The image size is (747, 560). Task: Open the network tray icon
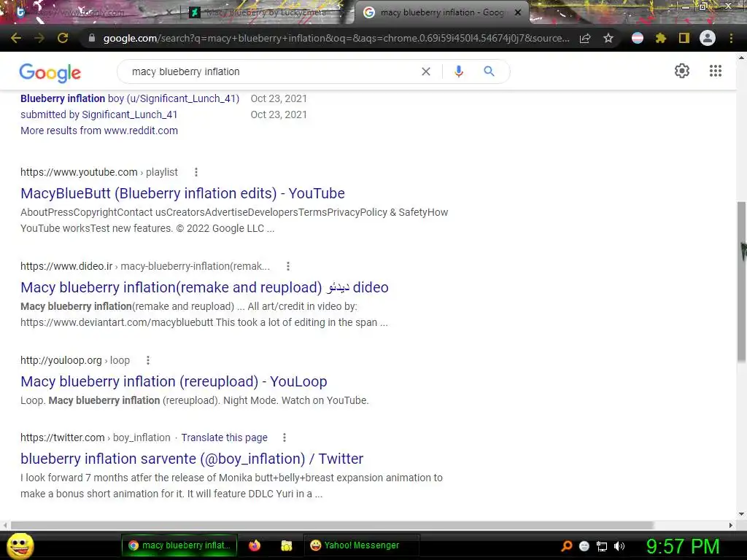click(x=602, y=546)
